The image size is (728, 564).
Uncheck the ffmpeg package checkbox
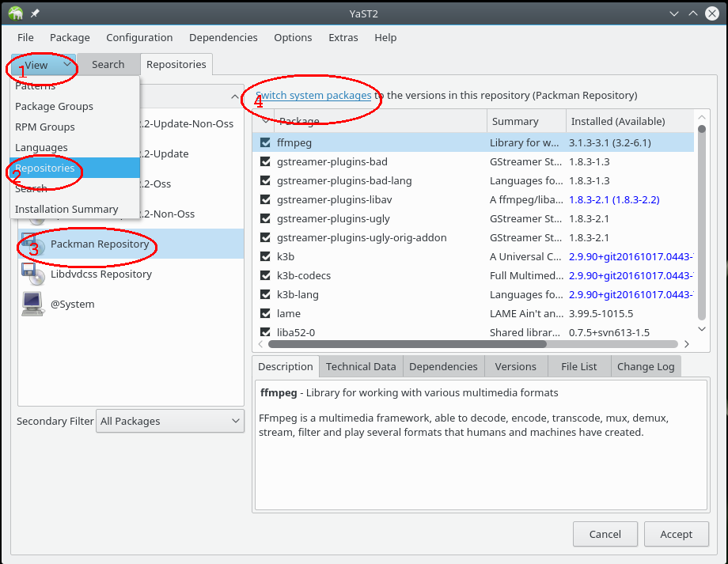tap(265, 142)
